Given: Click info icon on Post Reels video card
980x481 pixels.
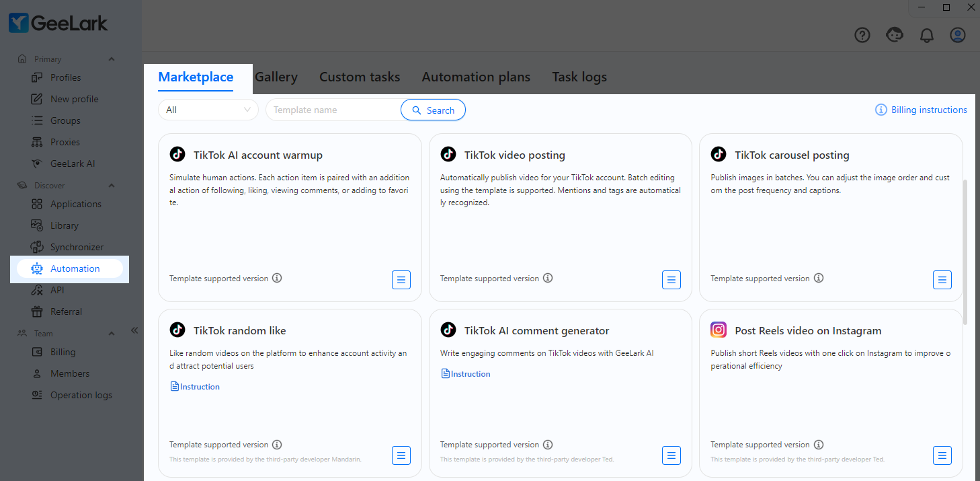Looking at the screenshot, I should [x=819, y=444].
